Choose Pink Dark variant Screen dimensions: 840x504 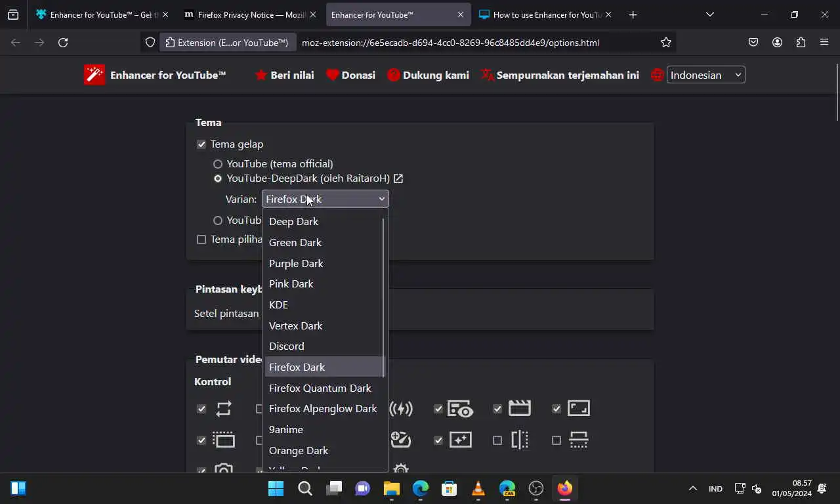tap(324, 284)
